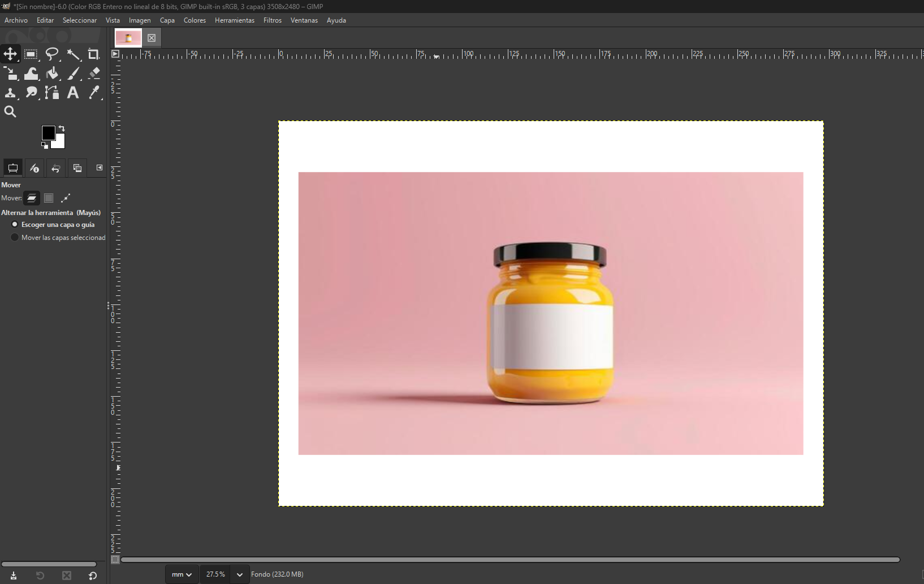
Task: Open the Bucket Fill tool
Action: 52,74
